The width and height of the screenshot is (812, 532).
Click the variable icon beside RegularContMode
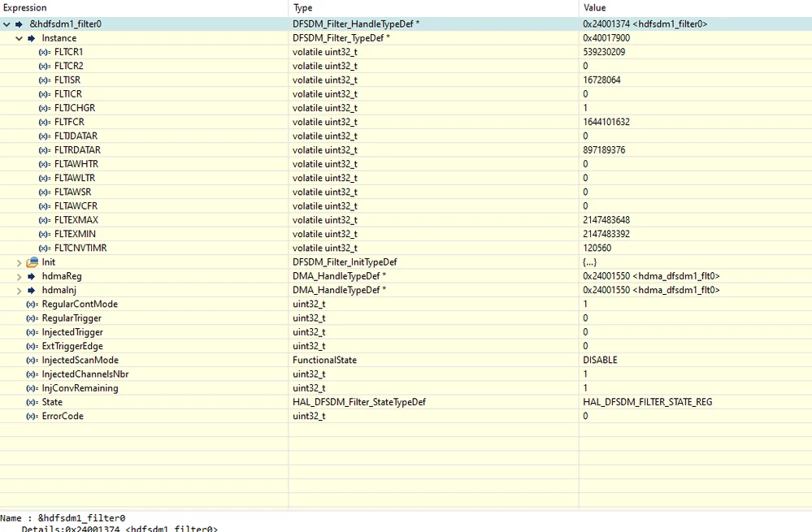click(x=33, y=305)
